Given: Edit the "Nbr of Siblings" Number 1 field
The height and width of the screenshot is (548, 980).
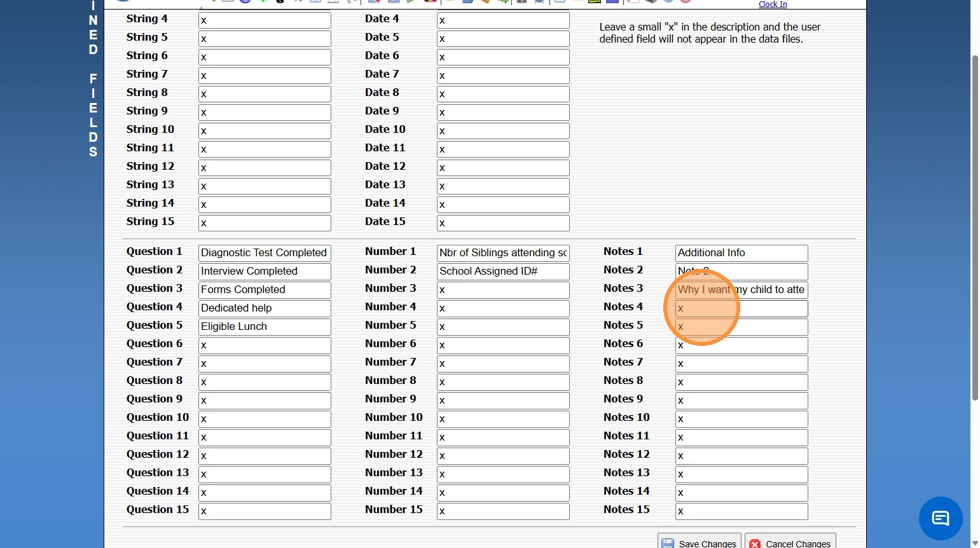Looking at the screenshot, I should [503, 253].
